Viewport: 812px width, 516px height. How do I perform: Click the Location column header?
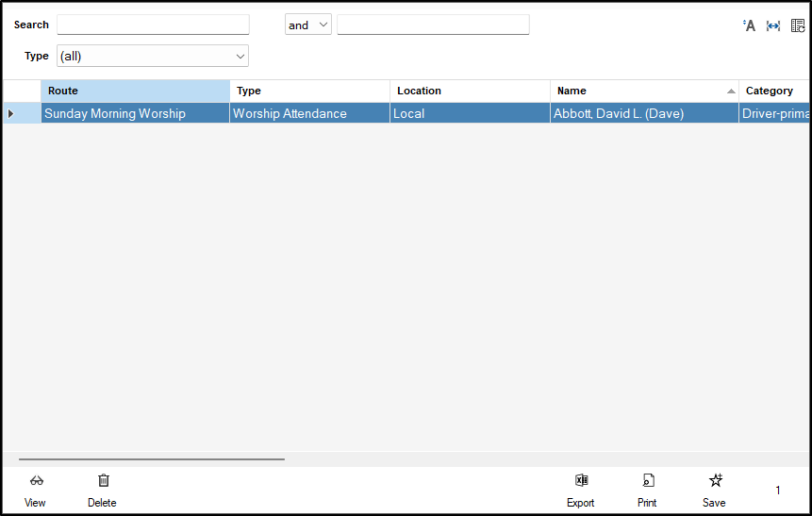click(x=470, y=91)
